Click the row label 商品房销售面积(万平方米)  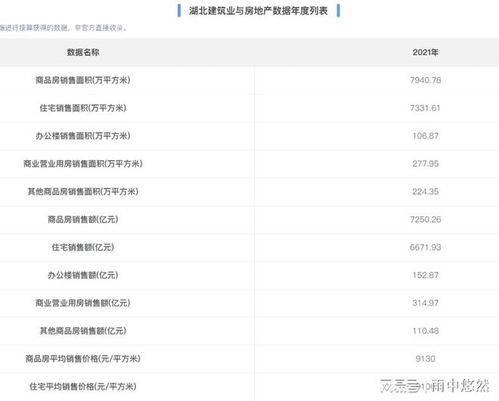(83, 80)
